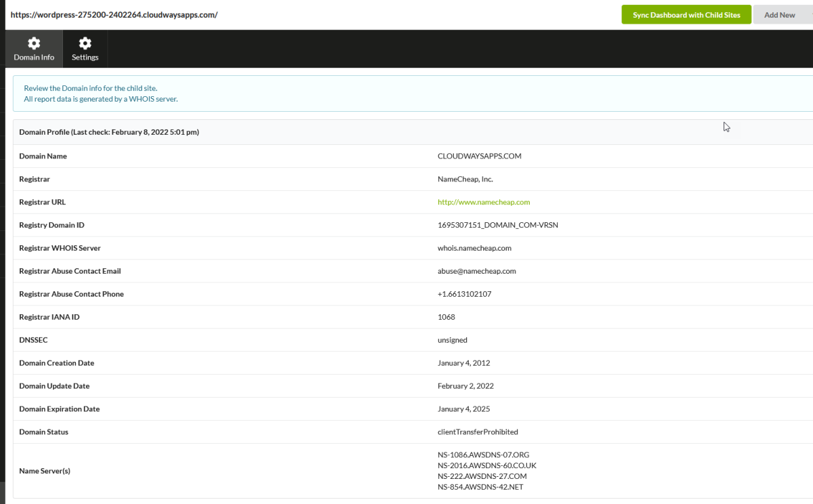Click the child site URL heading
The height and width of the screenshot is (504, 813).
tap(114, 15)
